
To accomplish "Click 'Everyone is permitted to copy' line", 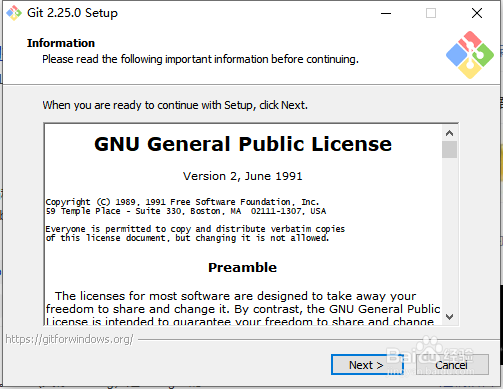I will click(195, 229).
